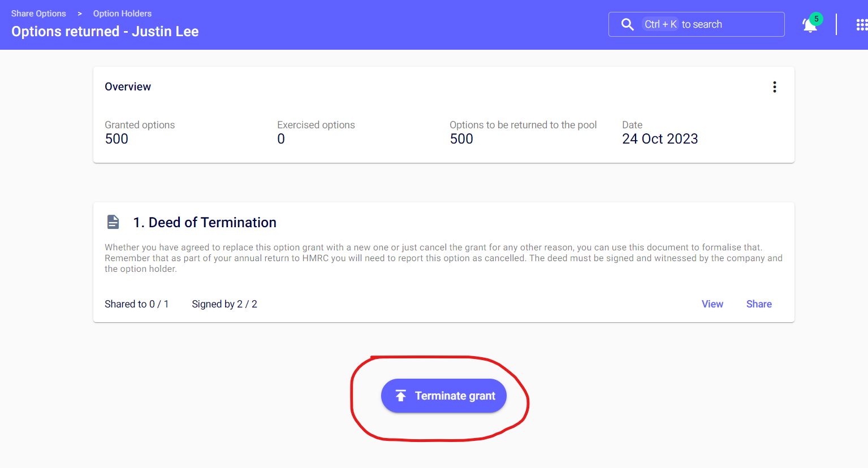Click the Signed by 2 / 2 status
The image size is (868, 468).
tap(224, 304)
